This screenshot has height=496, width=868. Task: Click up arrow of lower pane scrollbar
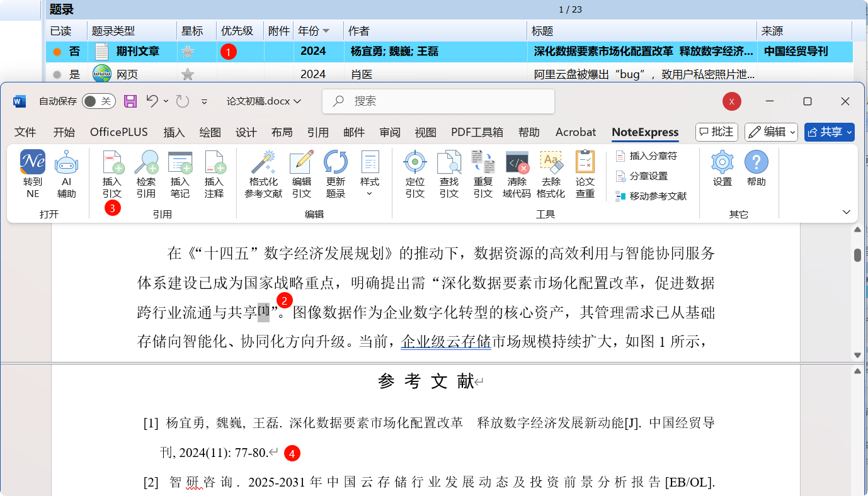point(857,372)
